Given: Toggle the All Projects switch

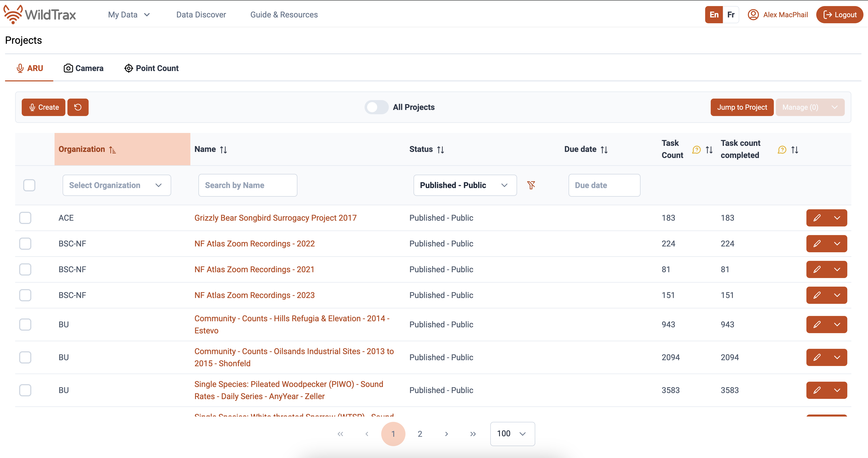Looking at the screenshot, I should click(x=376, y=107).
